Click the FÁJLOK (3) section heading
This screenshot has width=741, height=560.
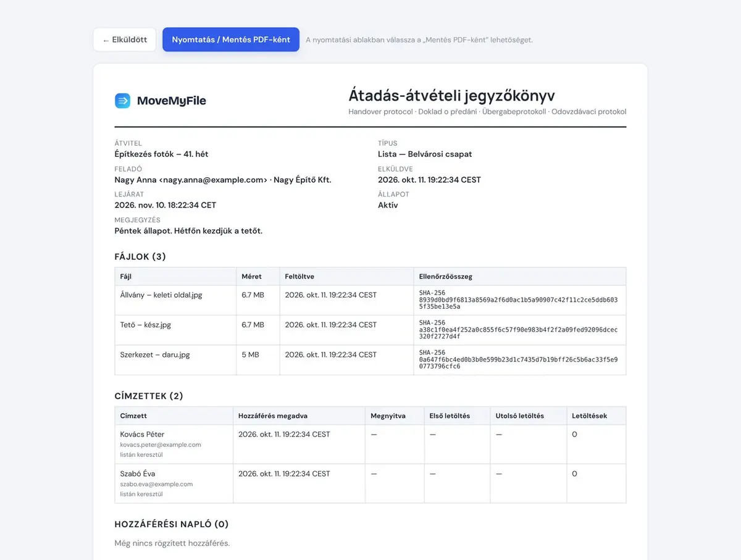click(x=140, y=257)
